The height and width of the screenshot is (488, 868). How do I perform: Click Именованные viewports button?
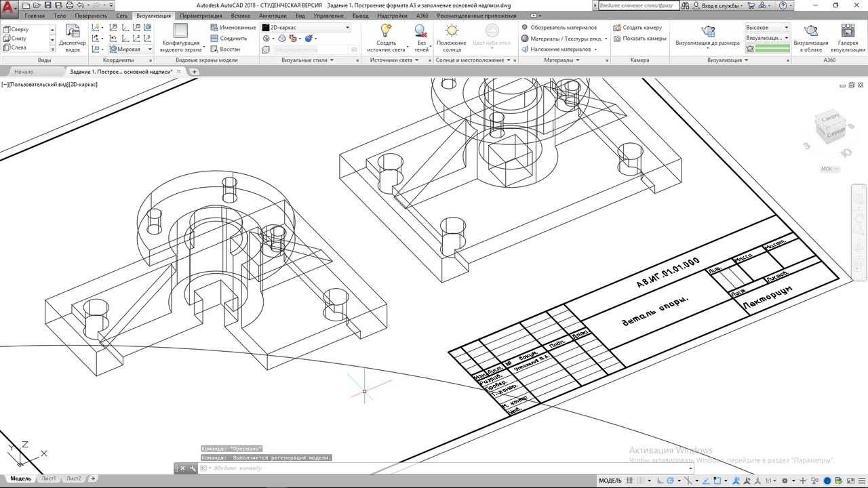pyautogui.click(x=233, y=28)
